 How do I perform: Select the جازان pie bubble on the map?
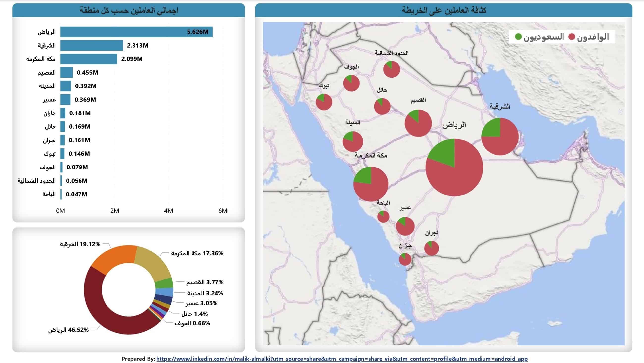[x=405, y=259]
